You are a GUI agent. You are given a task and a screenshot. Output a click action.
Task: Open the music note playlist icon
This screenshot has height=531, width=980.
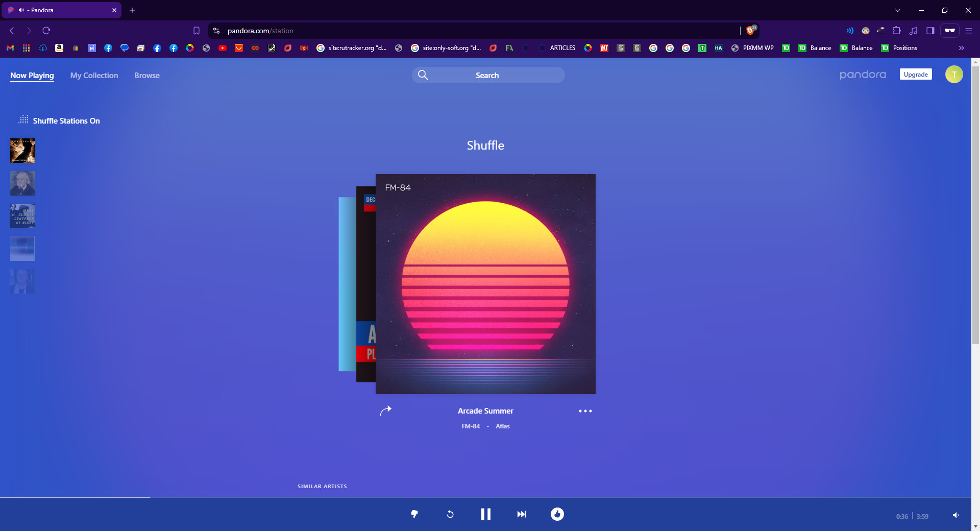(914, 31)
